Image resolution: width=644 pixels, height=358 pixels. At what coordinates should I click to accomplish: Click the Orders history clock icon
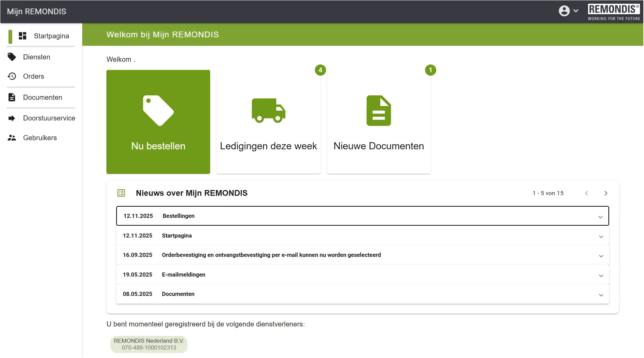pyautogui.click(x=12, y=76)
